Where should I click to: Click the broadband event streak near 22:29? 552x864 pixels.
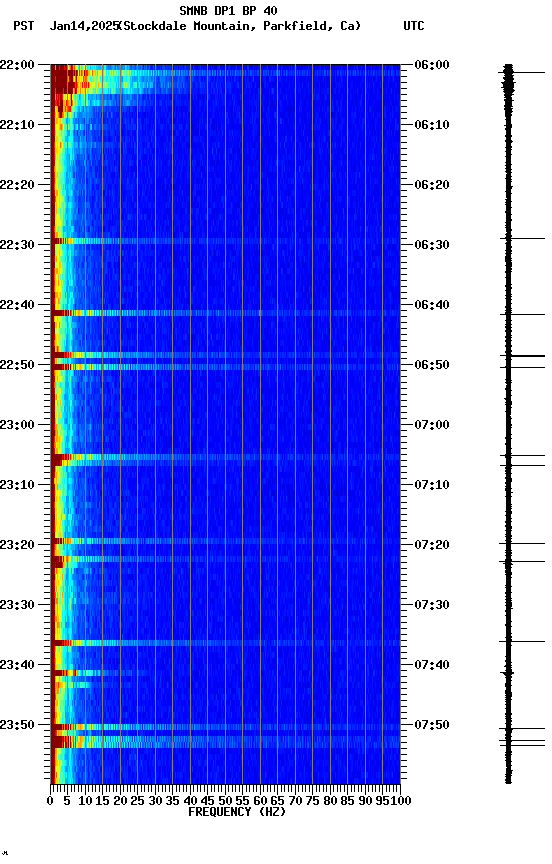225,241
